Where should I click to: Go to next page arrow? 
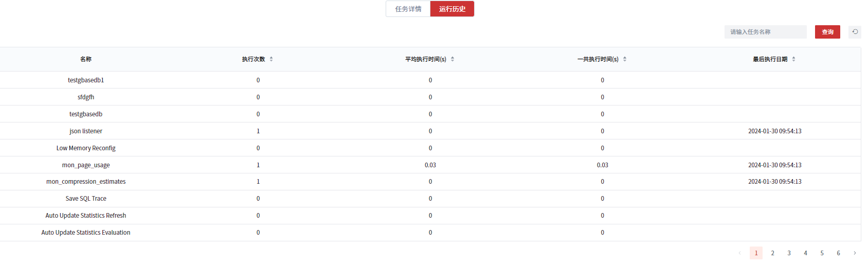tap(855, 253)
